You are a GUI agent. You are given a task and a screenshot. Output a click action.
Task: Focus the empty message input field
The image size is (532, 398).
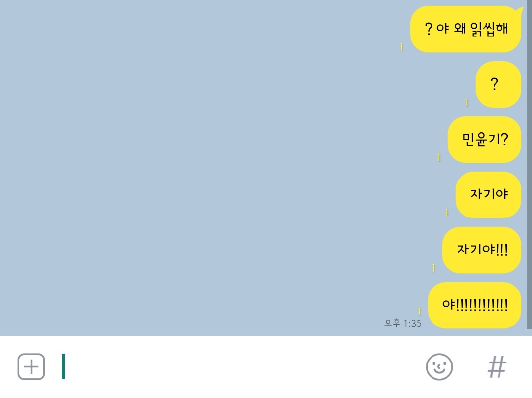click(237, 366)
